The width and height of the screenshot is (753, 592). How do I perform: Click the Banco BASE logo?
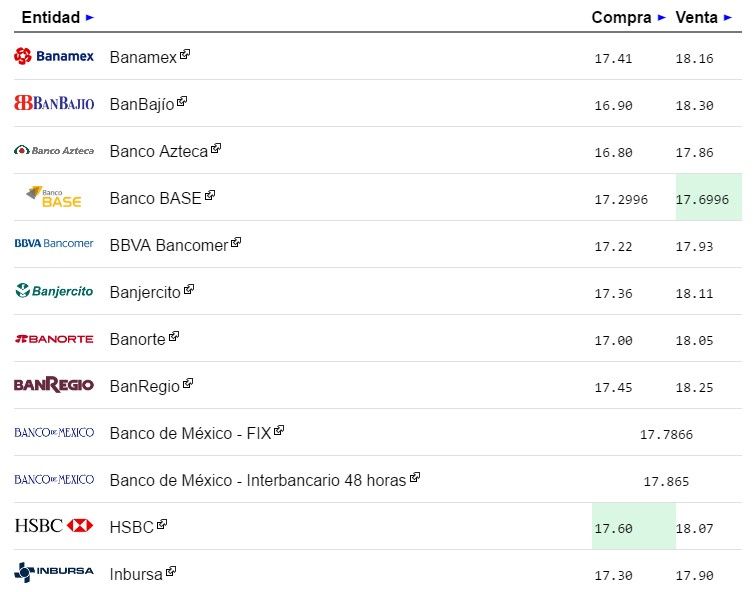point(54,197)
